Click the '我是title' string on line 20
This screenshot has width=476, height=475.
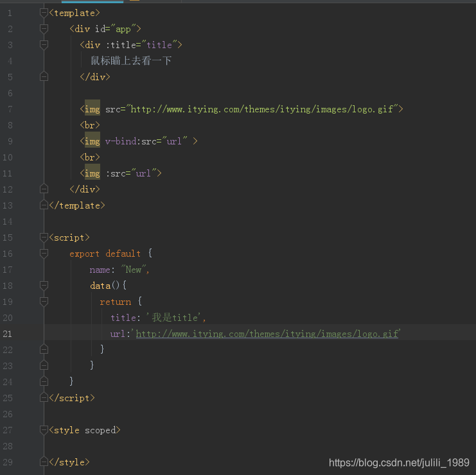pyautogui.click(x=174, y=318)
